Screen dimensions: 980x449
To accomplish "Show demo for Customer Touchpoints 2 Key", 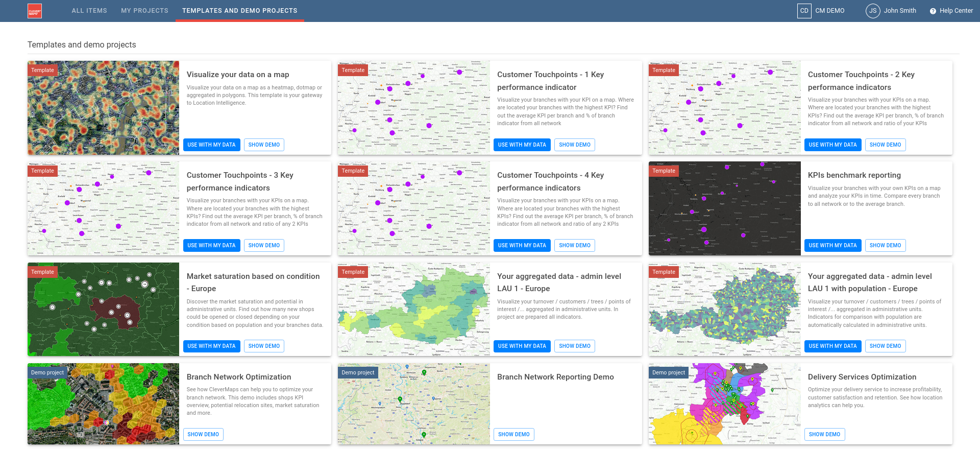I will point(885,145).
